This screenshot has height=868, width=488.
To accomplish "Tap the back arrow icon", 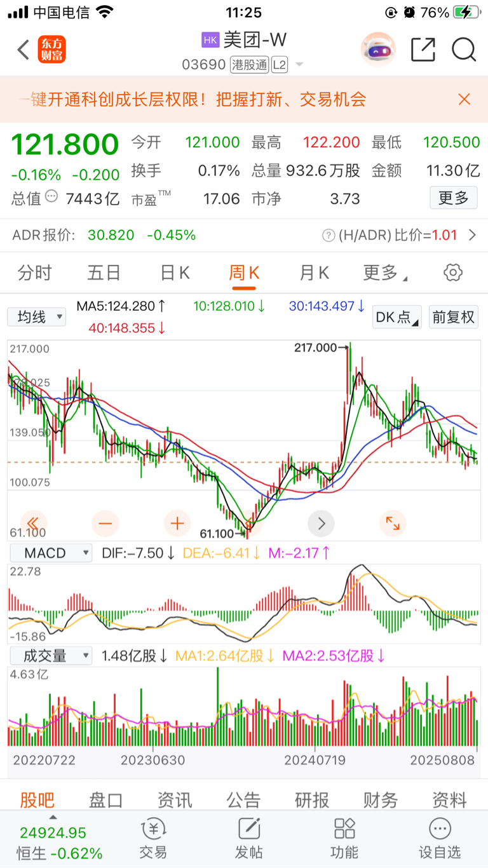I will point(24,50).
